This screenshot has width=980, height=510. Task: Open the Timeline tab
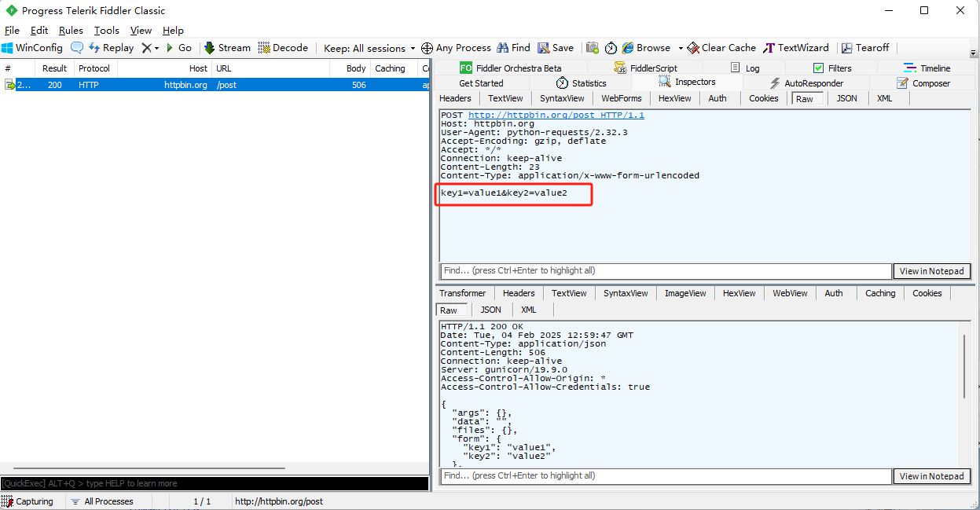coord(927,68)
